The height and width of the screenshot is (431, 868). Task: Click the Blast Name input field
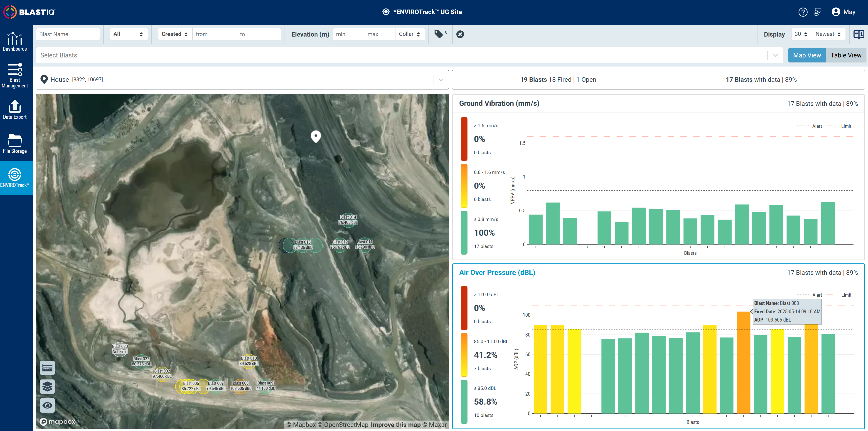[68, 34]
